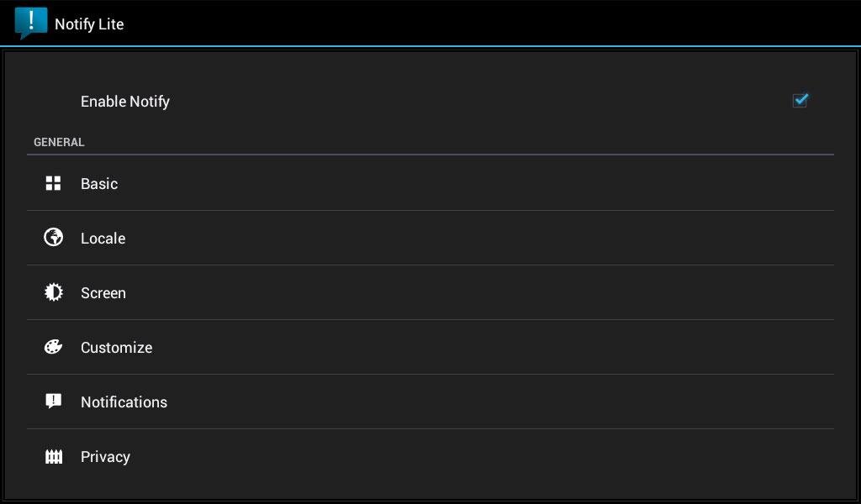
Task: Click the Basic grid icon
Action: click(54, 183)
